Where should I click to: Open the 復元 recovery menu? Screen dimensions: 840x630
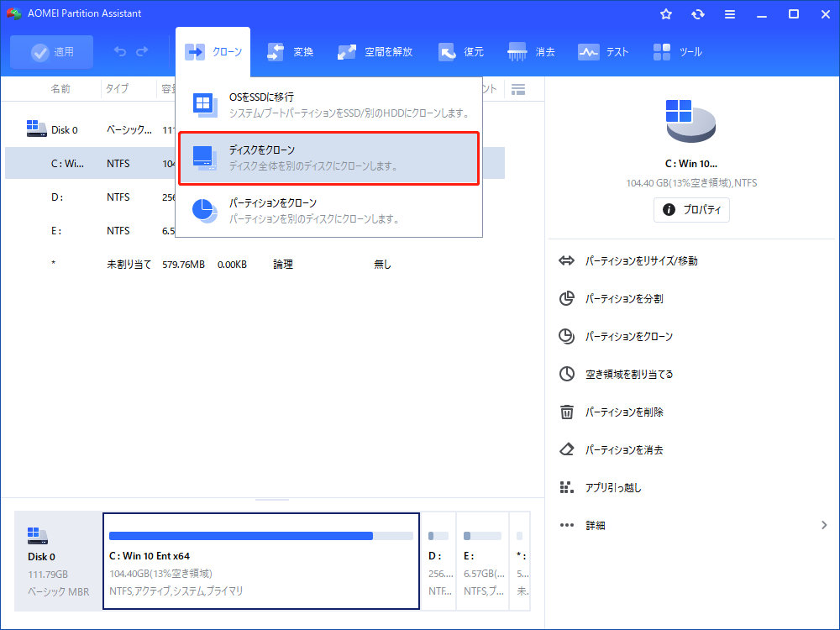[460, 52]
